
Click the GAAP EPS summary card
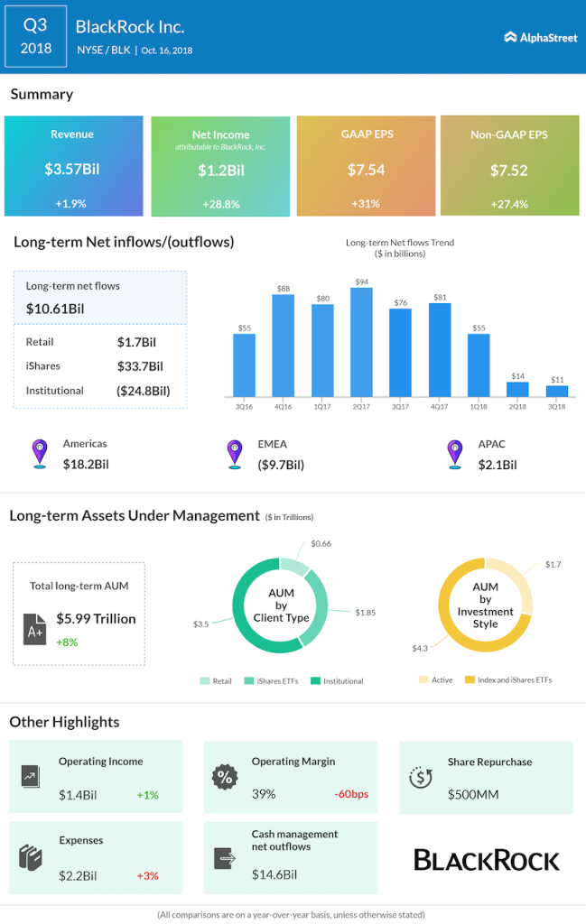[366, 166]
